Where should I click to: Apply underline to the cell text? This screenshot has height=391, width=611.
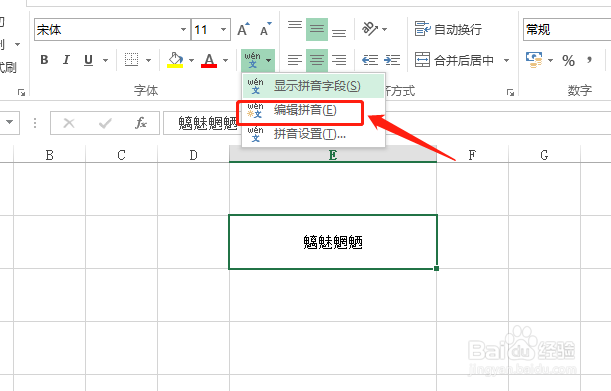(x=88, y=60)
